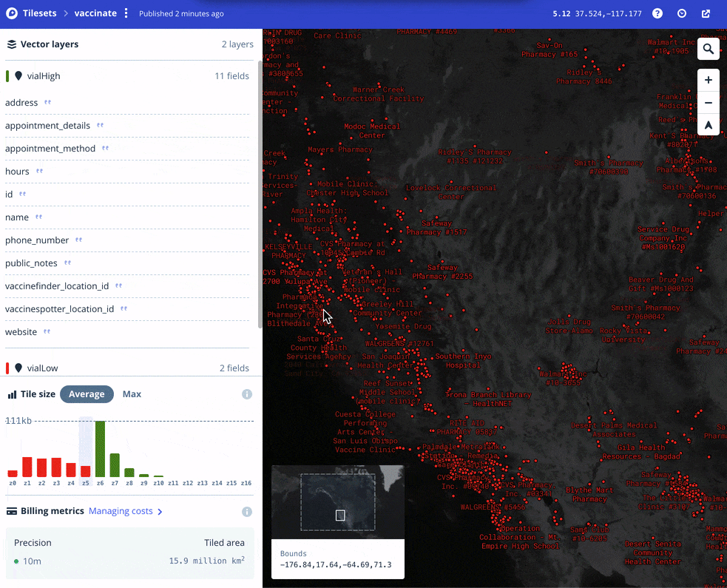Select the address field row
Image resolution: width=727 pixels, height=588 pixels.
point(127,103)
